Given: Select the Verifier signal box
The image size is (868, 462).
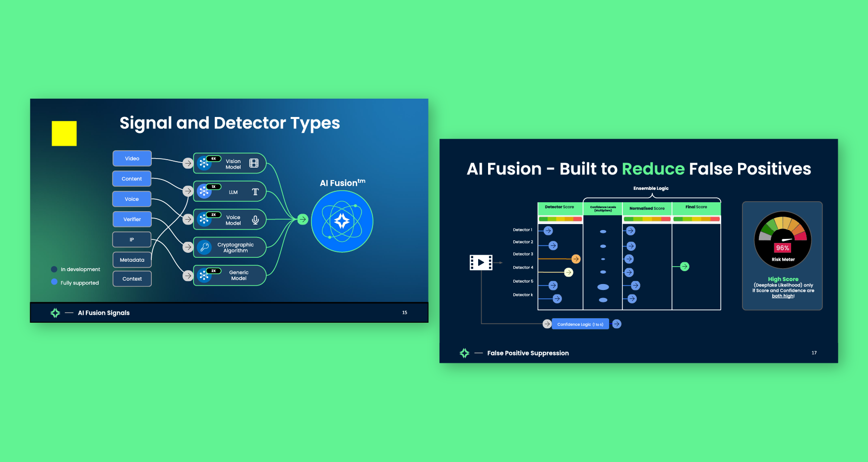Looking at the screenshot, I should (132, 219).
